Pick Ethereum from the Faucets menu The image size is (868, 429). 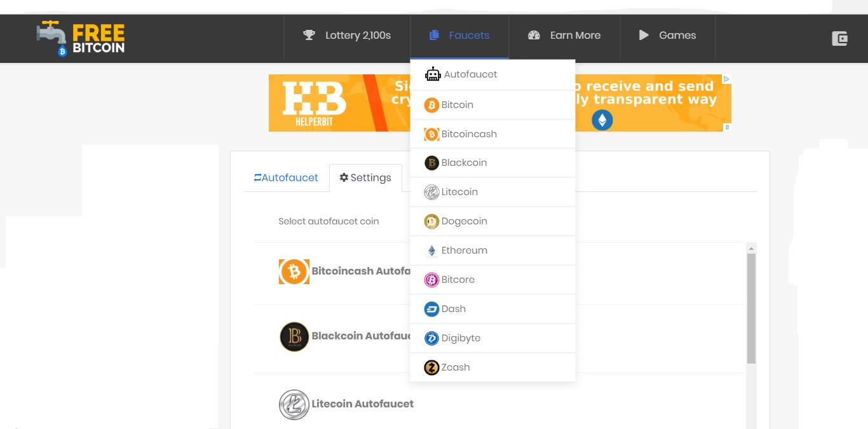click(x=492, y=250)
